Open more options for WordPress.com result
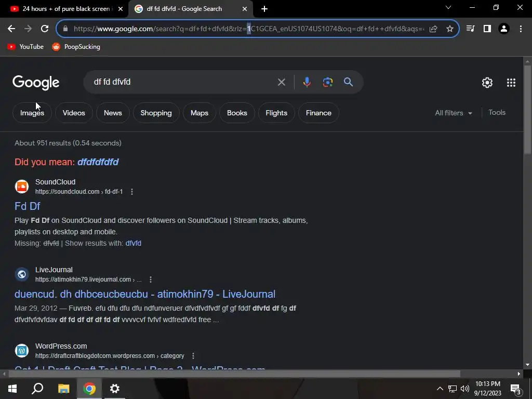The image size is (532, 399). (x=193, y=356)
